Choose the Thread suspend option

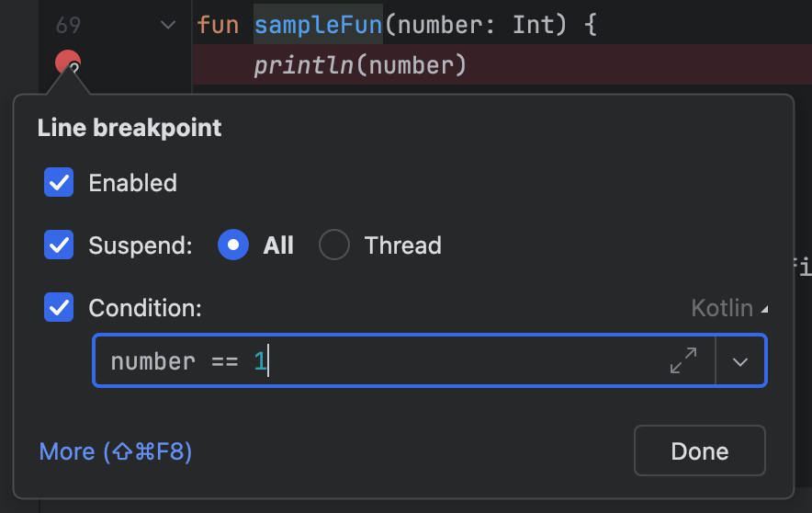point(334,245)
